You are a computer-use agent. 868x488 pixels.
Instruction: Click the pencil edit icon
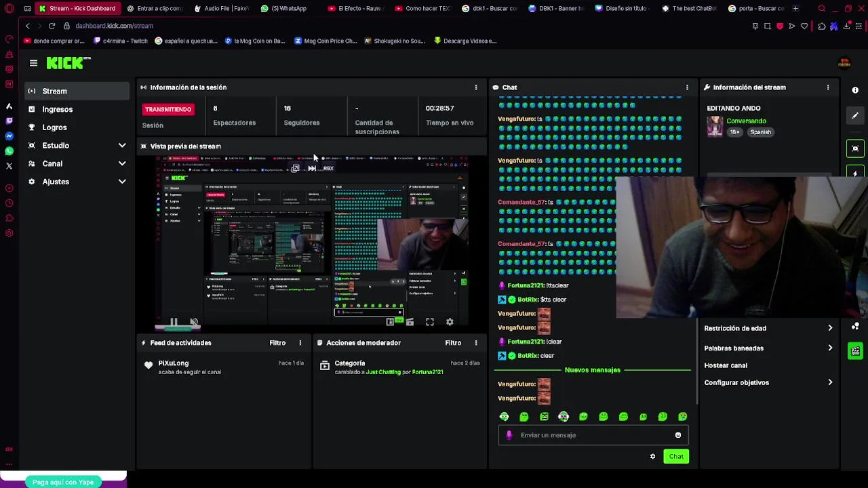(855, 116)
